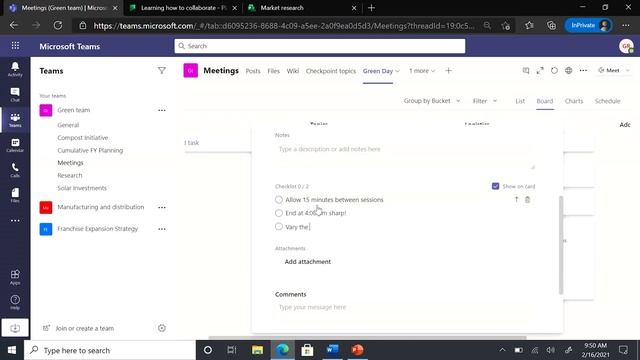The image size is (640, 360).
Task: Select the General channel
Action: [x=68, y=125]
